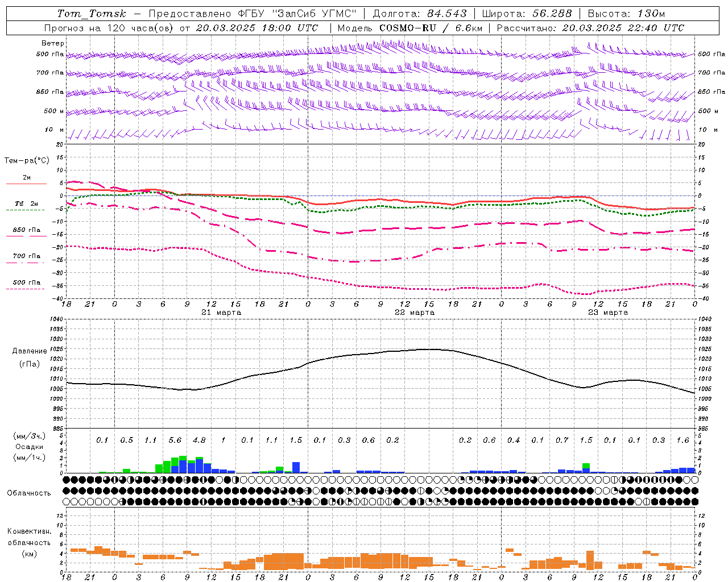728x582 pixels.
Task: Select the Прогноз на 120 часа(ов) text
Action: 109,28
